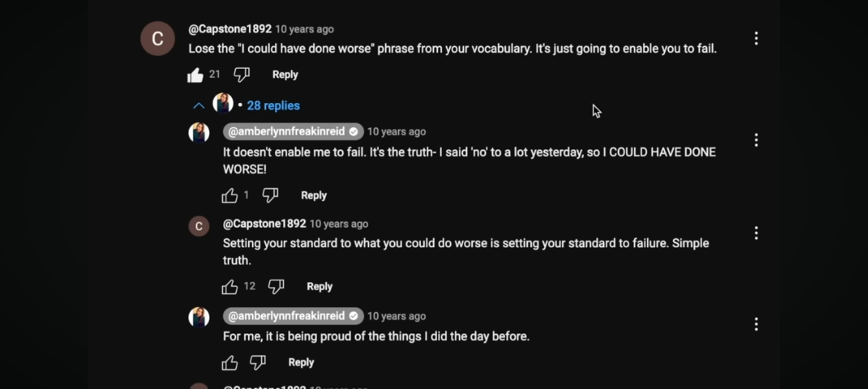Click the 28 replies link
Viewport: 868px width, 389px height.
coord(273,106)
